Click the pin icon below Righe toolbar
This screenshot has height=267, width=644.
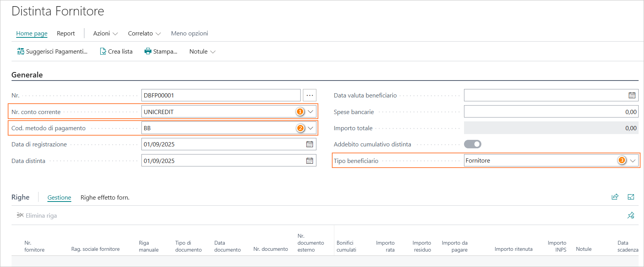click(x=631, y=215)
